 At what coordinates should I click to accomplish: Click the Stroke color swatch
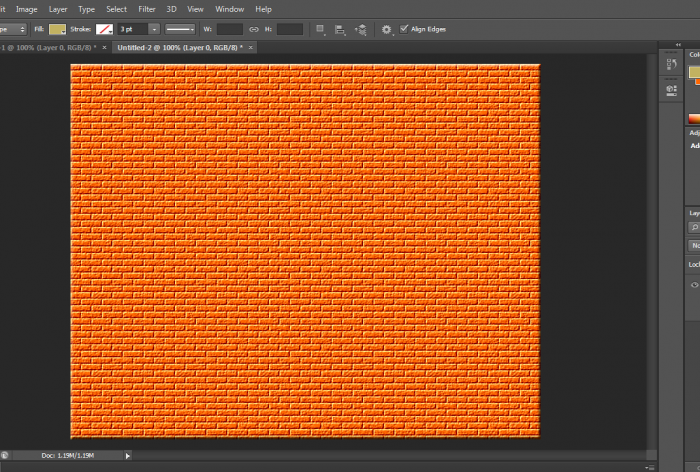pos(103,30)
